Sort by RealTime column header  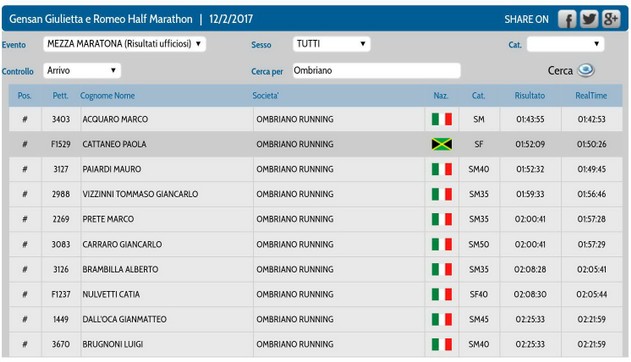(x=591, y=96)
